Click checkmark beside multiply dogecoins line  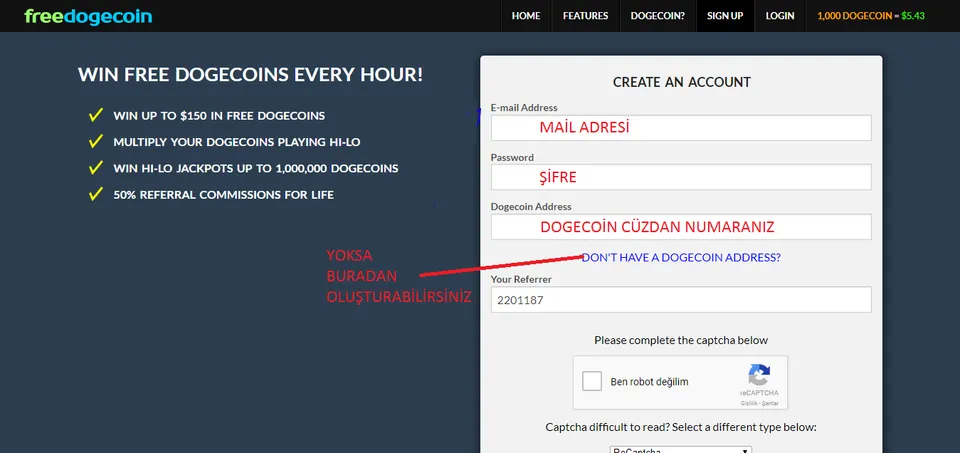[x=96, y=141]
